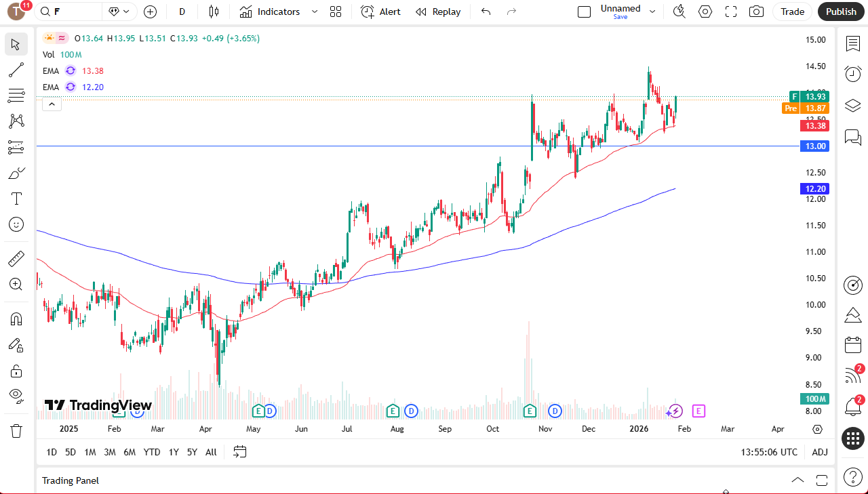868x494 pixels.
Task: Toggle stay in drawing mode pencil-lock
Action: coord(16,345)
